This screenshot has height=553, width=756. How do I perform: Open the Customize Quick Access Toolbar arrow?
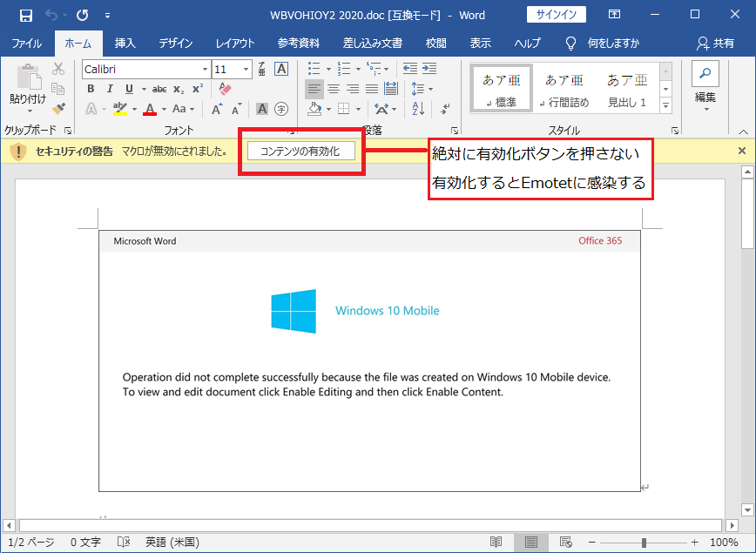107,16
